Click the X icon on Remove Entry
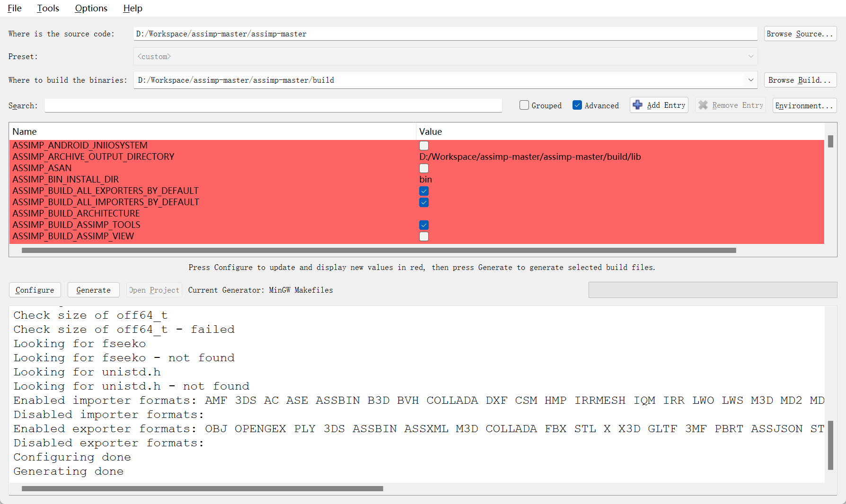846x504 pixels. tap(703, 105)
